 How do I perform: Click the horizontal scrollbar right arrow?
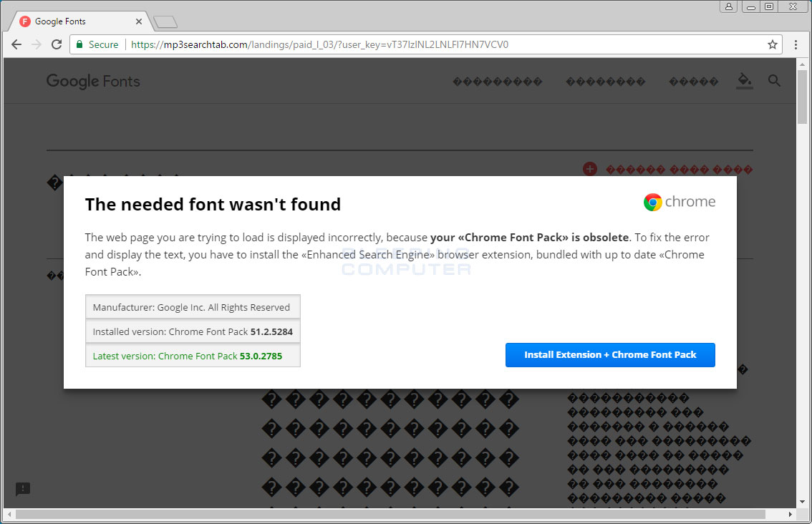(790, 514)
